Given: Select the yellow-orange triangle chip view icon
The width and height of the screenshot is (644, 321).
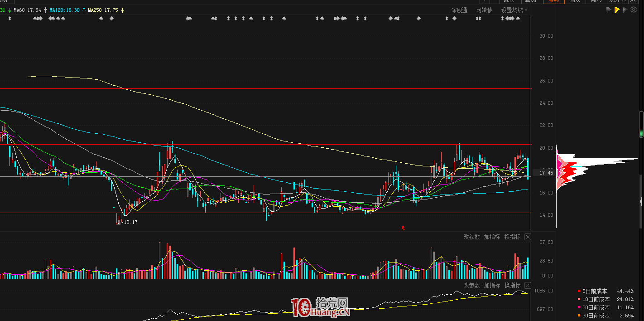Looking at the screenshot, I should (x=617, y=10).
